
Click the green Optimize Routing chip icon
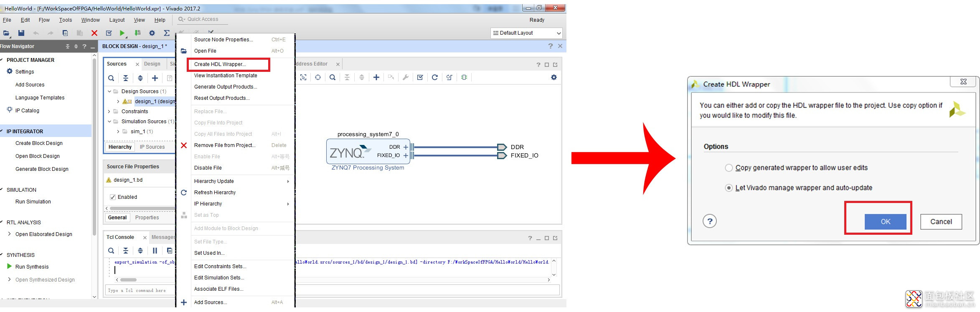[464, 77]
